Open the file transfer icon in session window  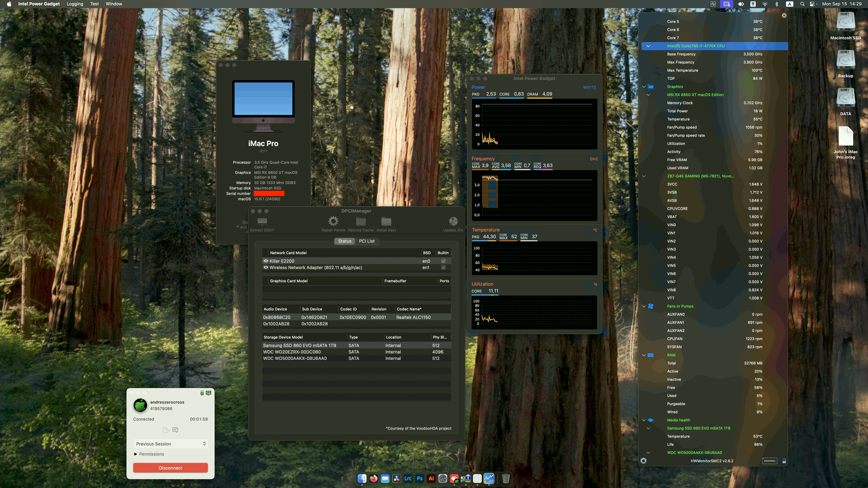tap(166, 430)
